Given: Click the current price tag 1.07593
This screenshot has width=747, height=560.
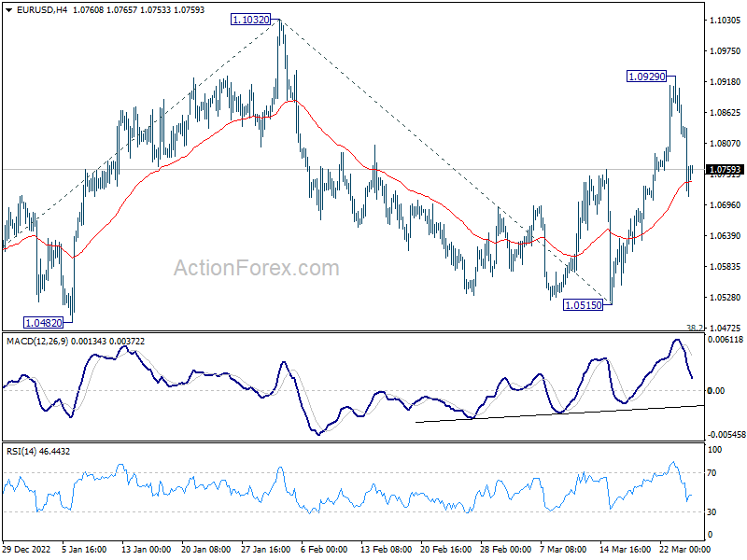Looking at the screenshot, I should (725, 170).
